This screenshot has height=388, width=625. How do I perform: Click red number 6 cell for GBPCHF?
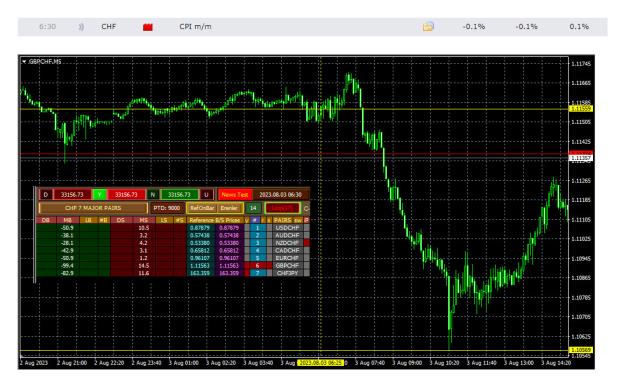(x=257, y=266)
